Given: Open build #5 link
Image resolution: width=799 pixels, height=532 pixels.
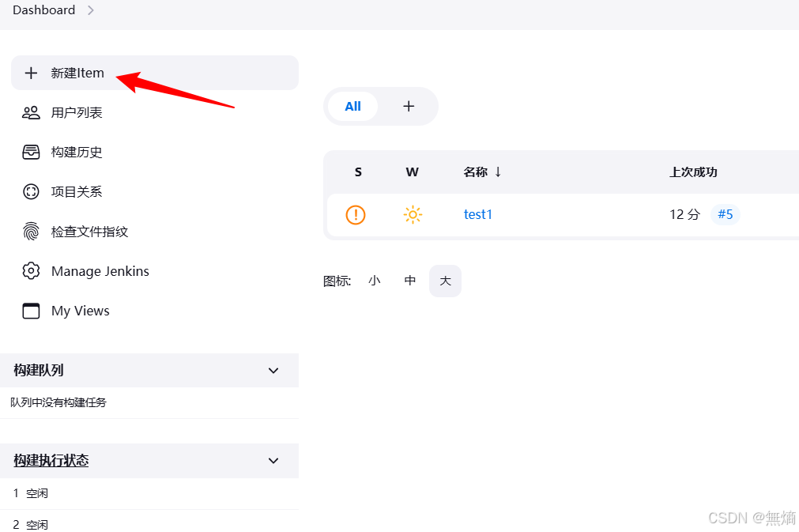Looking at the screenshot, I should click(725, 214).
